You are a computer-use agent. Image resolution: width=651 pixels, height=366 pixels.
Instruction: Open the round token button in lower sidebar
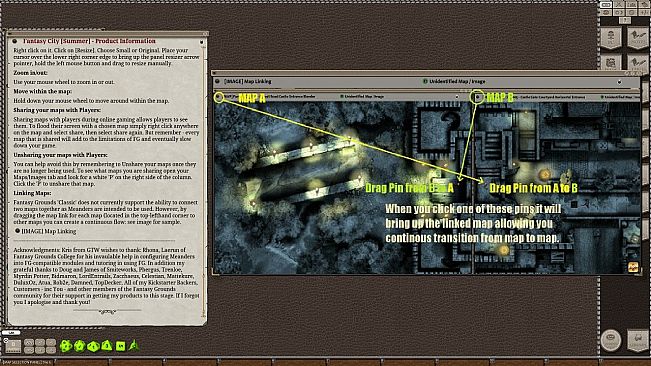click(x=611, y=340)
